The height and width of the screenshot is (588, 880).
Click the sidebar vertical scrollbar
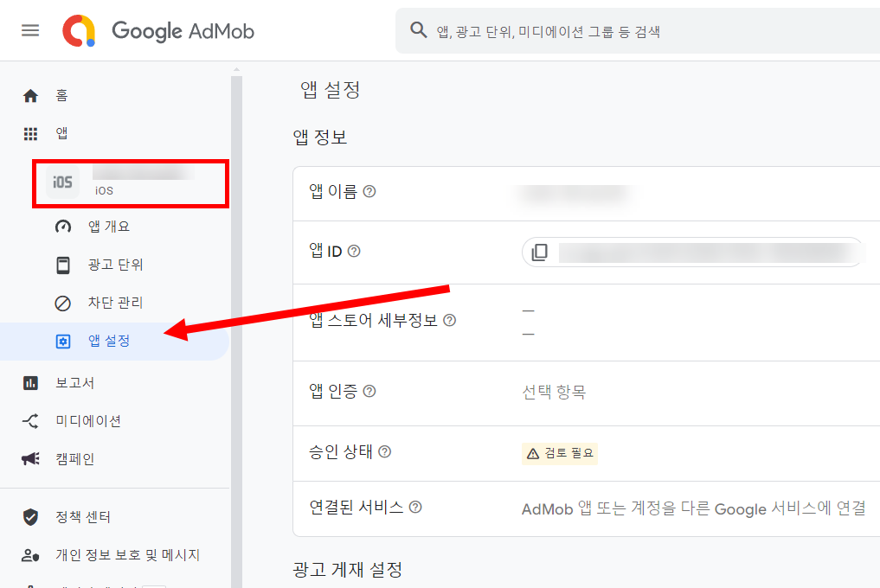236,331
